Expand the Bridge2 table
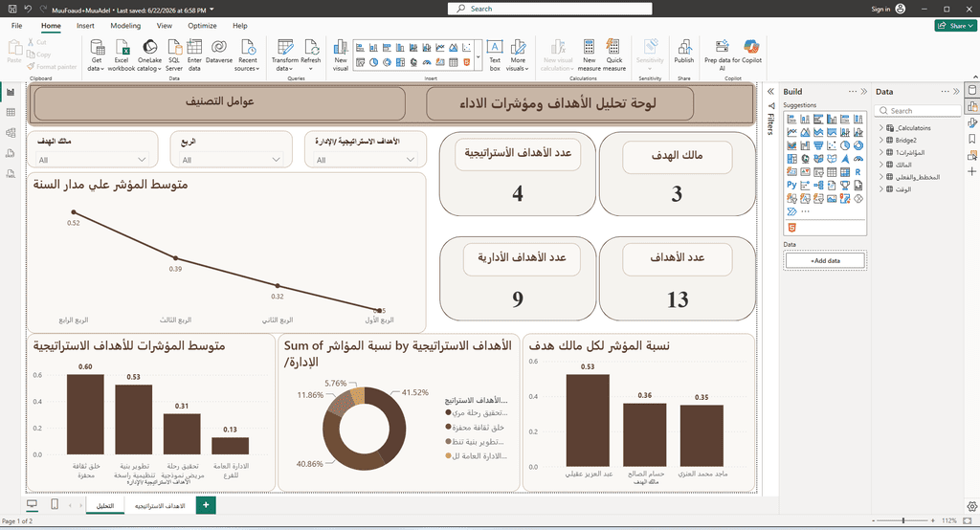The height and width of the screenshot is (530, 980). [x=881, y=140]
